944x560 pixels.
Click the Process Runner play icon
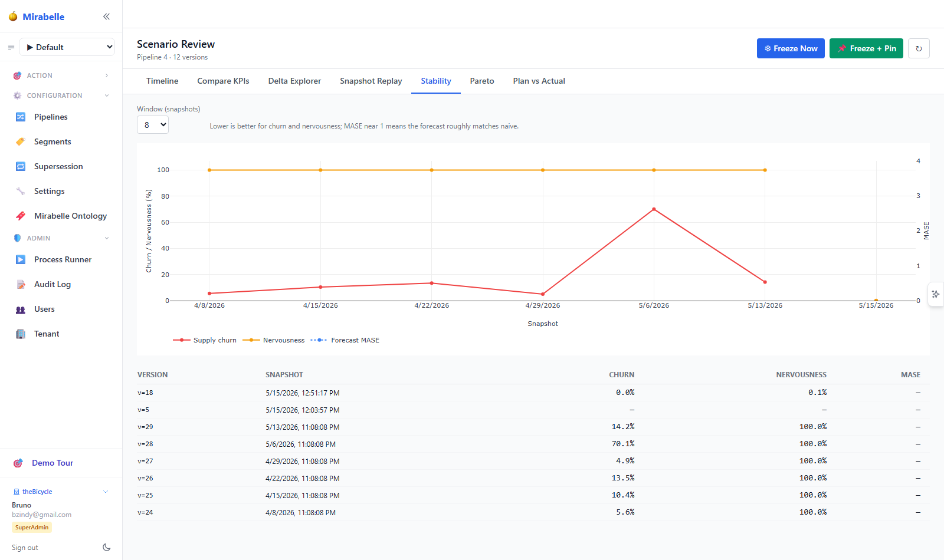pyautogui.click(x=21, y=259)
